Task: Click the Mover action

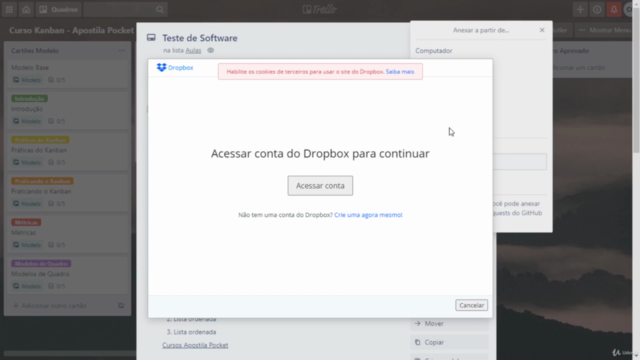Action: pyautogui.click(x=449, y=324)
